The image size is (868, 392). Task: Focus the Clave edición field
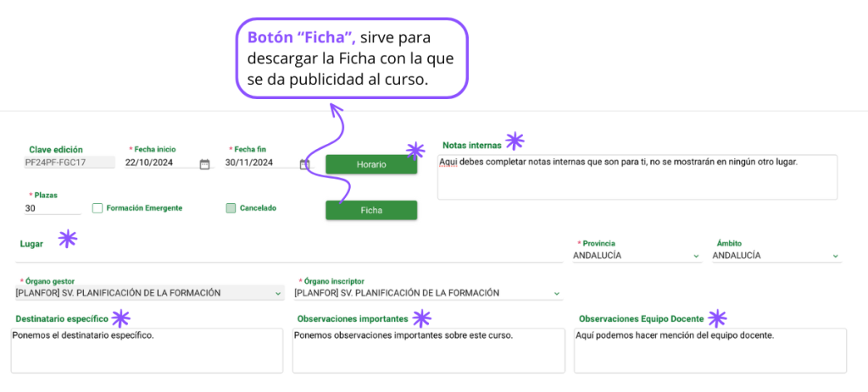tap(70, 163)
